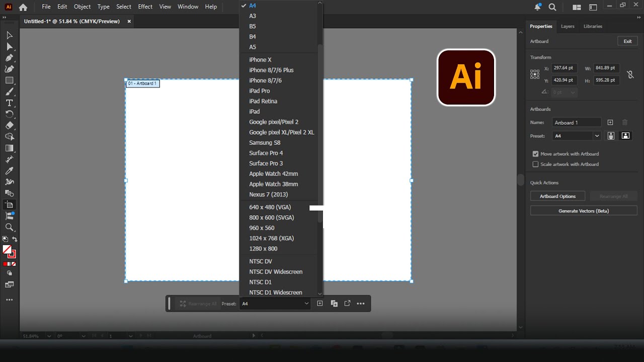Screen dimensions: 644x362
Task: Select the Gradient tool
Action: [9, 148]
